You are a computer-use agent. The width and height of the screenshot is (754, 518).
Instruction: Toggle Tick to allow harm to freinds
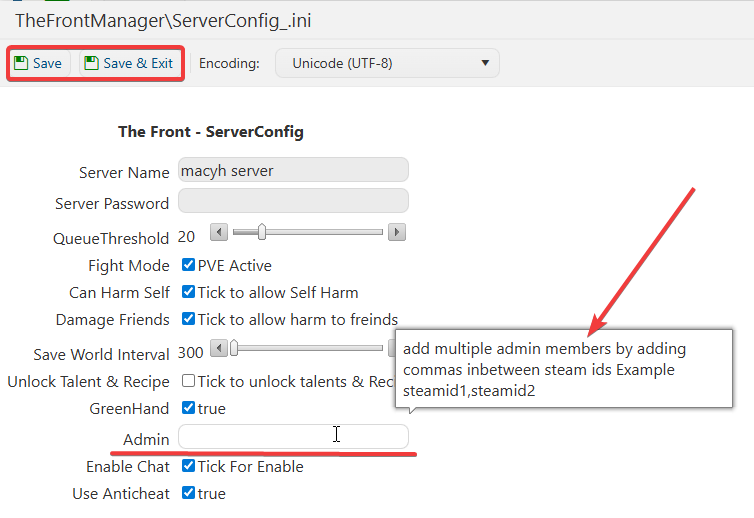(188, 319)
